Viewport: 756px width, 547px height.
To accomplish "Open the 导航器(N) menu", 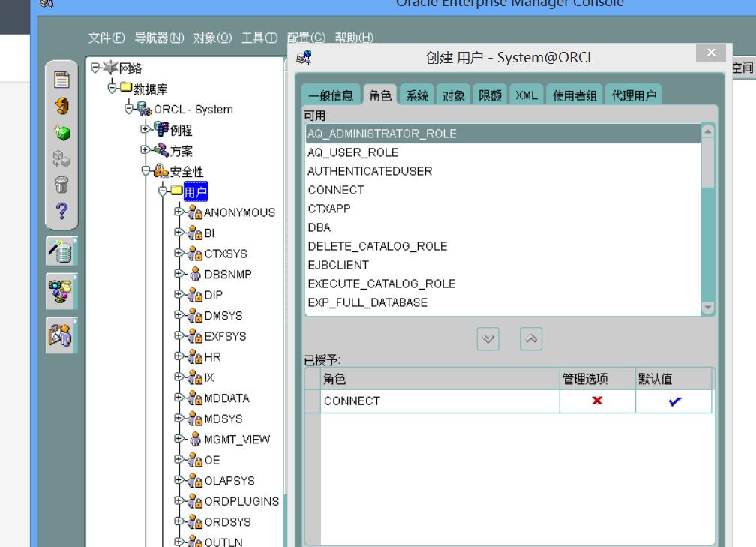I will (x=159, y=38).
